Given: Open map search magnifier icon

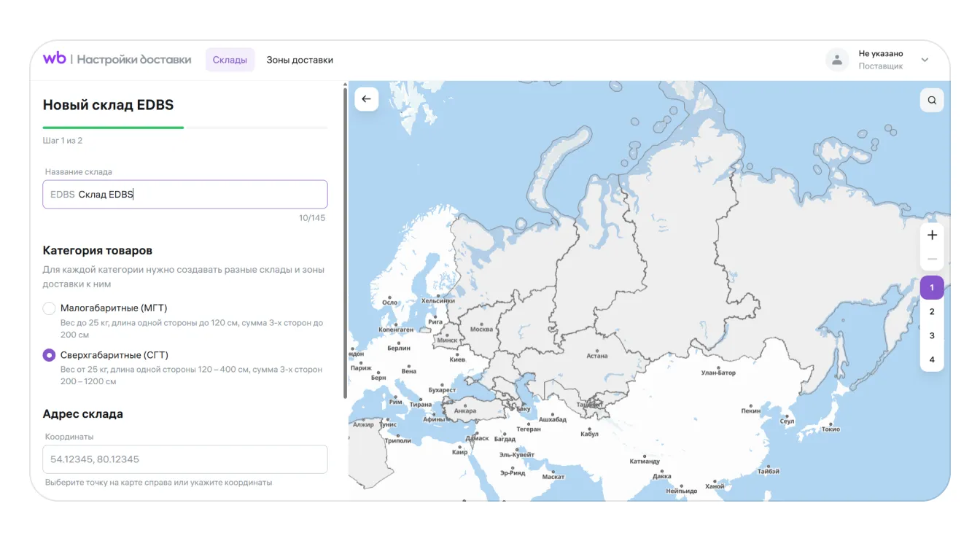Looking at the screenshot, I should [932, 100].
